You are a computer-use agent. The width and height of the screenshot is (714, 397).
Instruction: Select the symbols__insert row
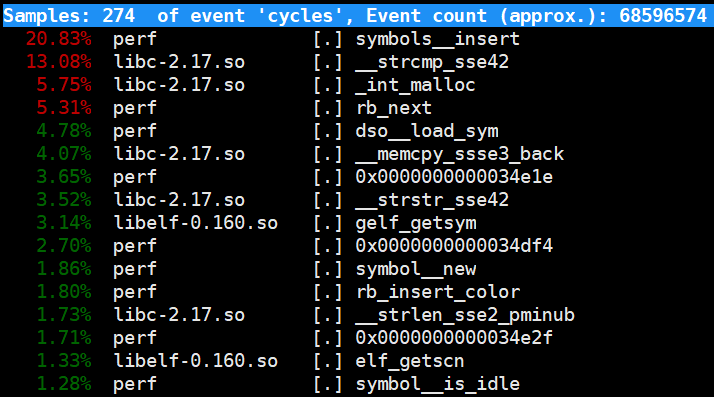coord(357,39)
